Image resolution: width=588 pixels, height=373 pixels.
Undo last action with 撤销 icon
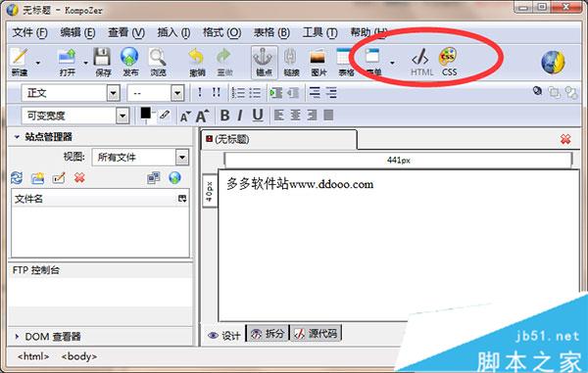[197, 63]
